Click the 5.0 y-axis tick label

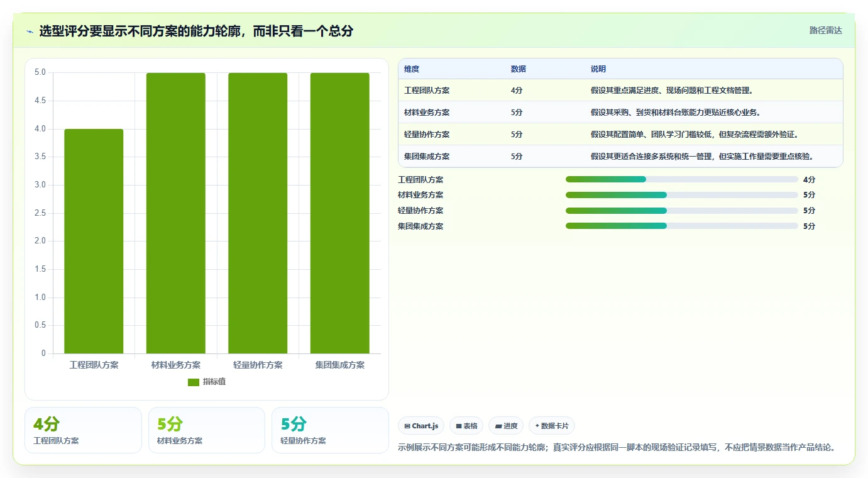(x=40, y=72)
